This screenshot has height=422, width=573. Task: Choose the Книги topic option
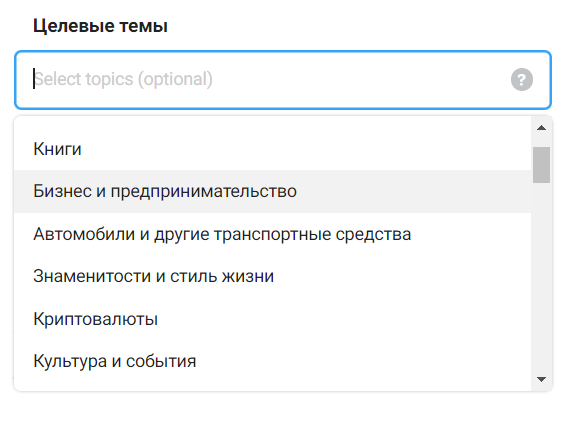coord(273,149)
